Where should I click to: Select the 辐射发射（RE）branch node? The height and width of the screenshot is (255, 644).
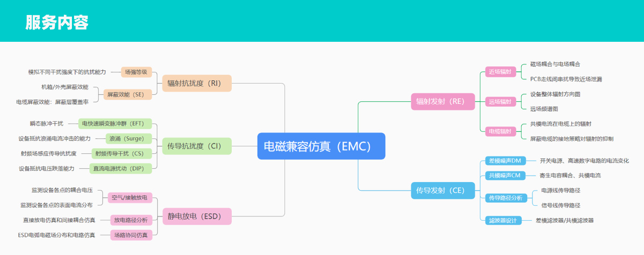pyautogui.click(x=443, y=101)
